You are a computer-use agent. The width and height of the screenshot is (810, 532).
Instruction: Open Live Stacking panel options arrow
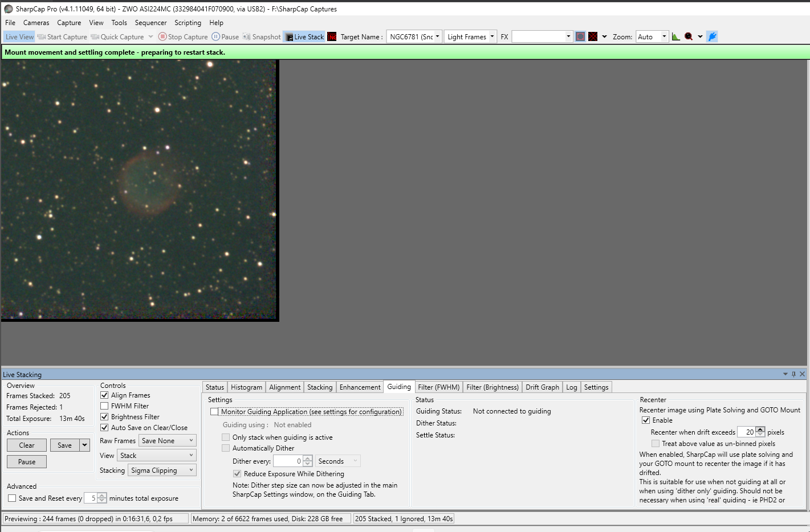coord(785,374)
